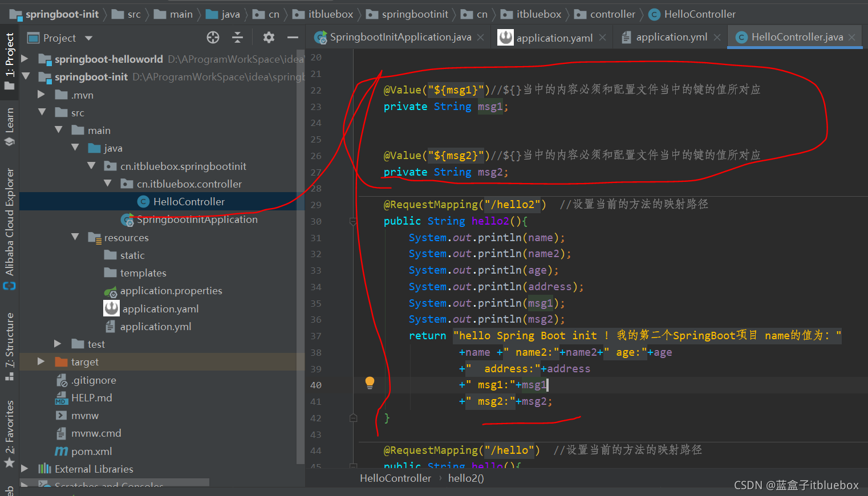868x496 pixels.
Task: Click the locate/select opened file target icon
Action: click(x=213, y=38)
